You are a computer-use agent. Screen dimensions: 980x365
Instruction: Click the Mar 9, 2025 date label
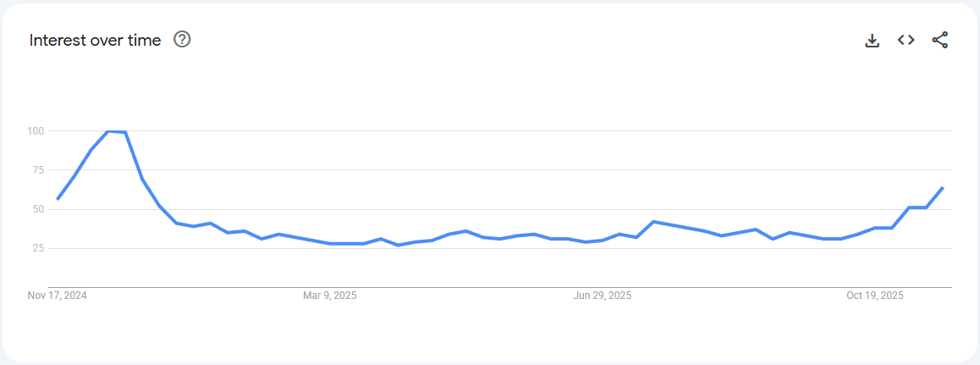click(330, 296)
